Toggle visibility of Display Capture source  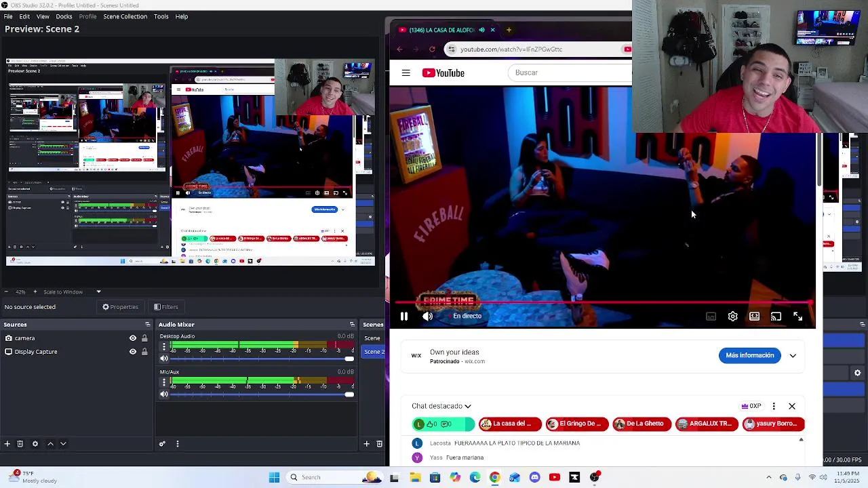(133, 352)
